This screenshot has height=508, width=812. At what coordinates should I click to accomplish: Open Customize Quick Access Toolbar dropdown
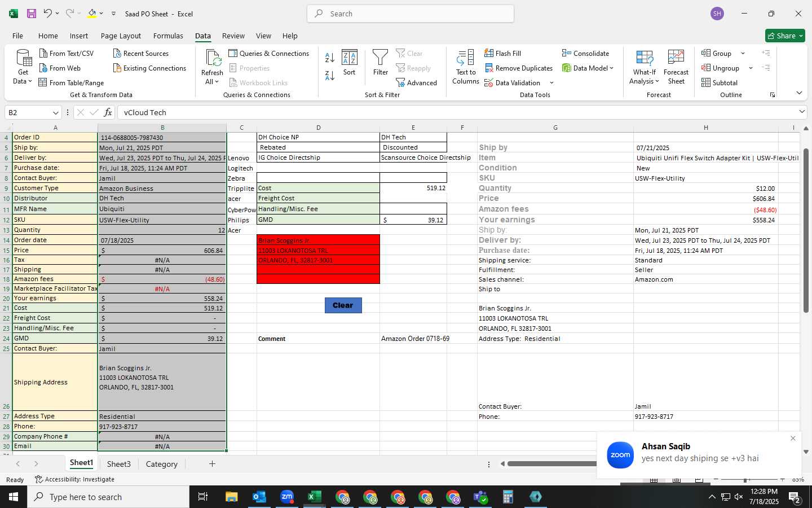click(113, 14)
